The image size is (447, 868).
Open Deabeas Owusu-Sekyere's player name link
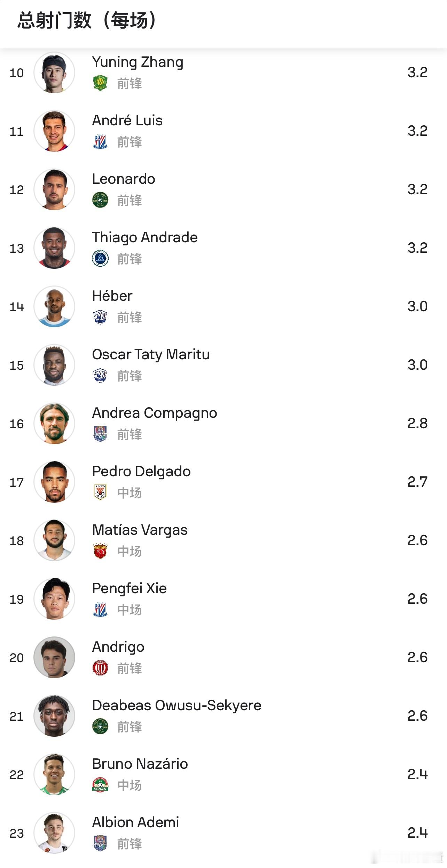(177, 706)
